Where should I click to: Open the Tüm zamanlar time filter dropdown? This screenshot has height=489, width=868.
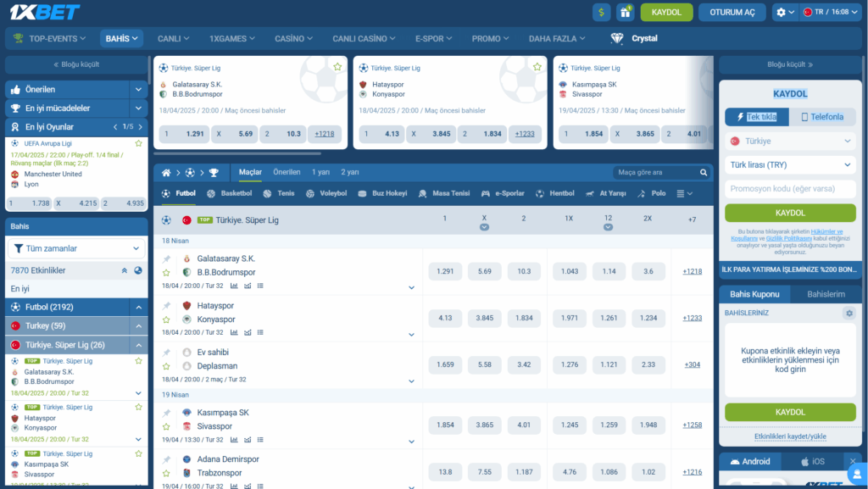tap(76, 248)
